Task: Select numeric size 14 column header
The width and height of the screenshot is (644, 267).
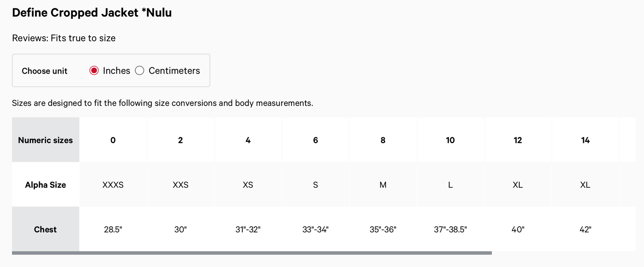Action: tap(585, 140)
